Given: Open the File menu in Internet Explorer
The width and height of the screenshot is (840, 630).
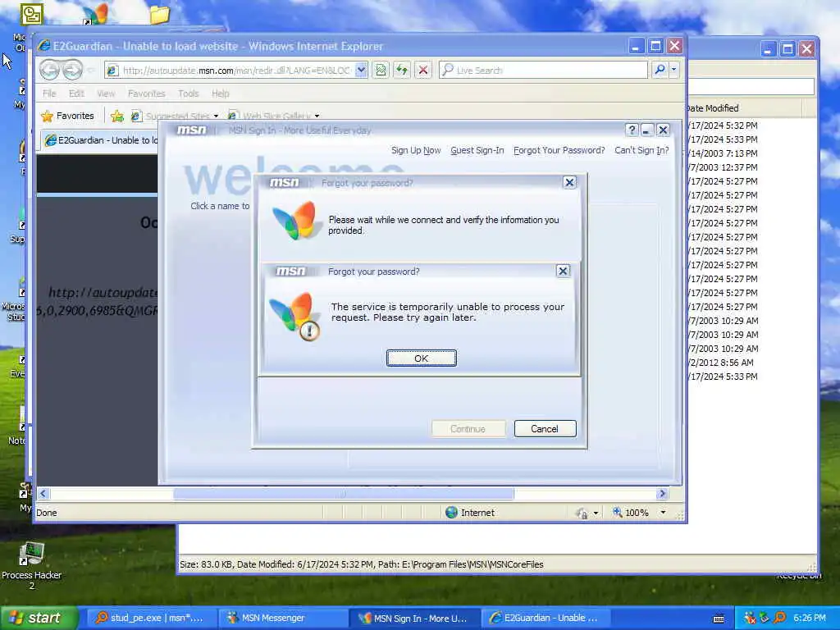Looking at the screenshot, I should [x=49, y=94].
